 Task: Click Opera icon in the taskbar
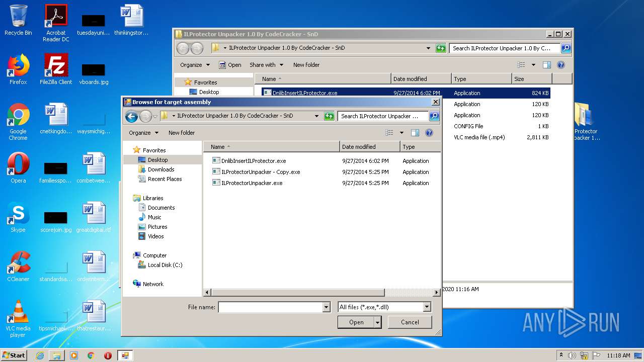[108, 355]
